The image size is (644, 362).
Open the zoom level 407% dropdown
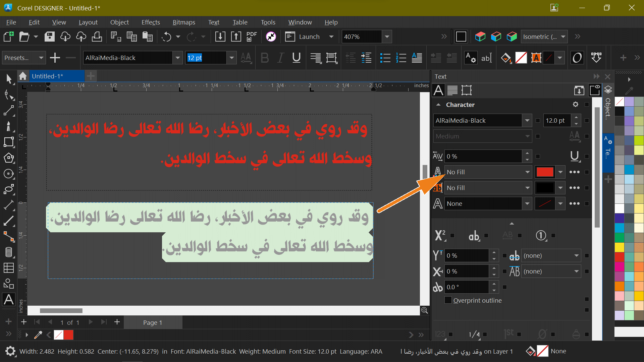coord(387,37)
